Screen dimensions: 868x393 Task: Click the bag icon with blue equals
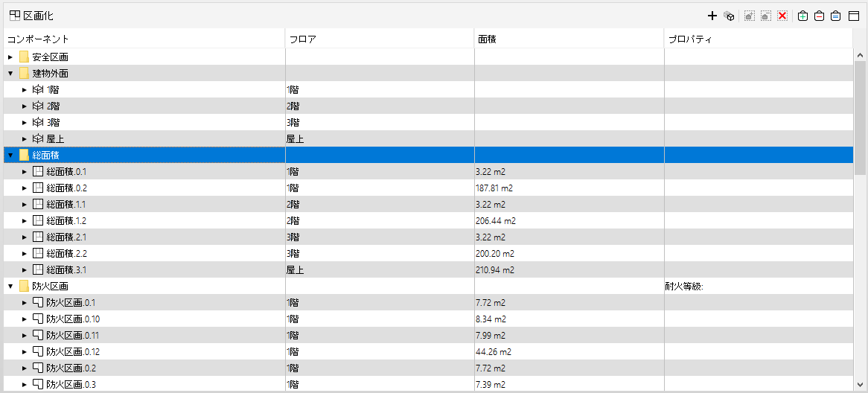(836, 16)
